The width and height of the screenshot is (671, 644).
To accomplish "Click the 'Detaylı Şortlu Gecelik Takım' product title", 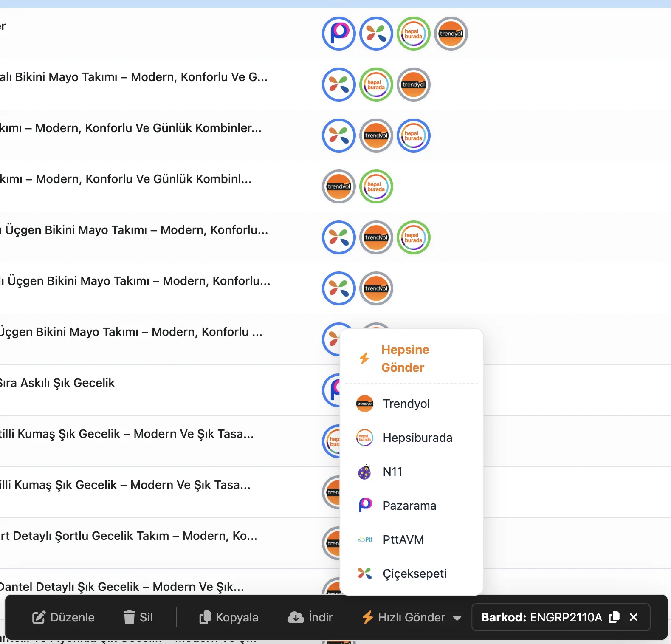I will click(x=129, y=536).
